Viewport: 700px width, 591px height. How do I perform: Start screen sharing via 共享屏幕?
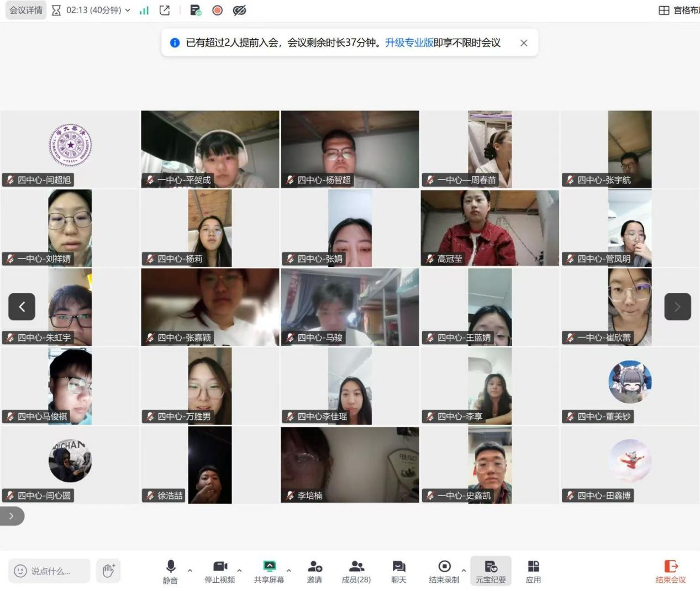coord(269,572)
